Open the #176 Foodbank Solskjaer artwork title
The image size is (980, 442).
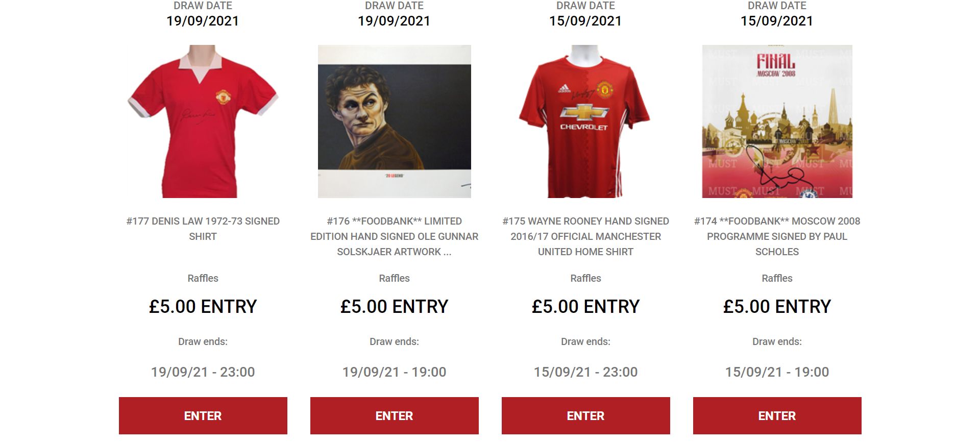394,236
